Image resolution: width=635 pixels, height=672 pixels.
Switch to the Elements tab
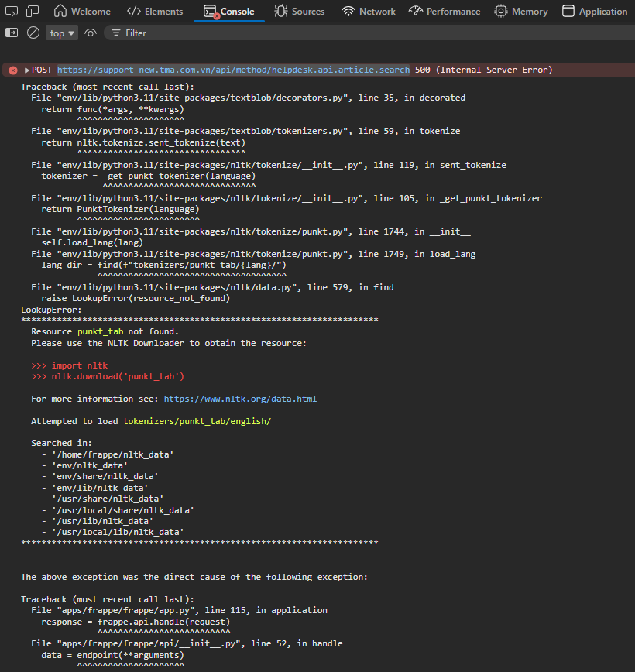point(154,11)
